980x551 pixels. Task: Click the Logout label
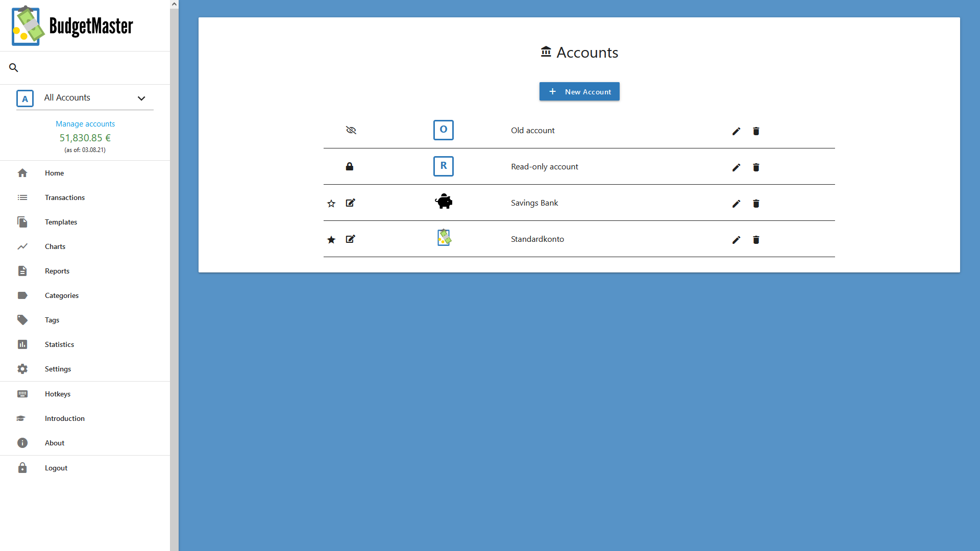[x=56, y=468]
